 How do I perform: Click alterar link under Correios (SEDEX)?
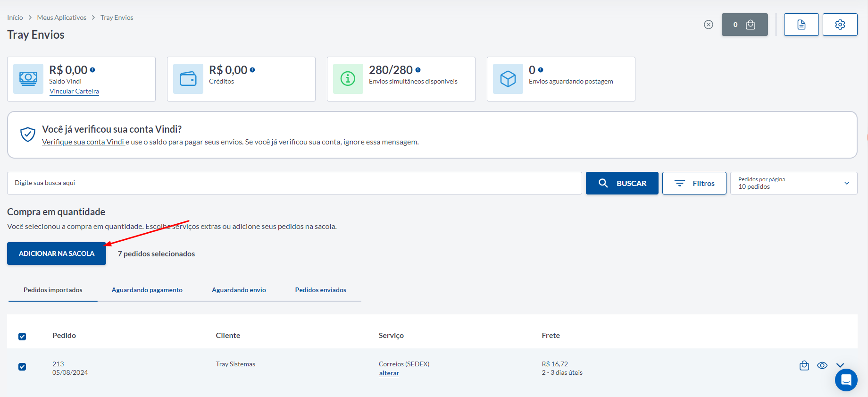click(x=389, y=373)
